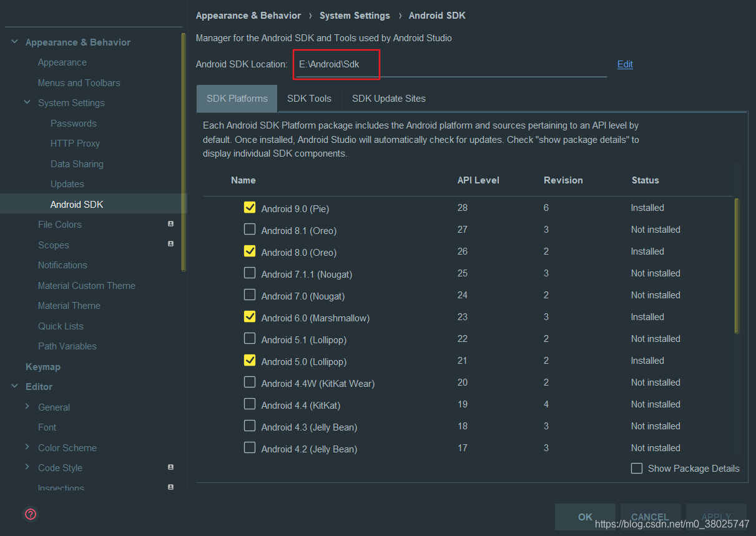This screenshot has width=756, height=536.
Task: Uncheck Android 6.0 (Marshmallow) checkbox
Action: 250,316
